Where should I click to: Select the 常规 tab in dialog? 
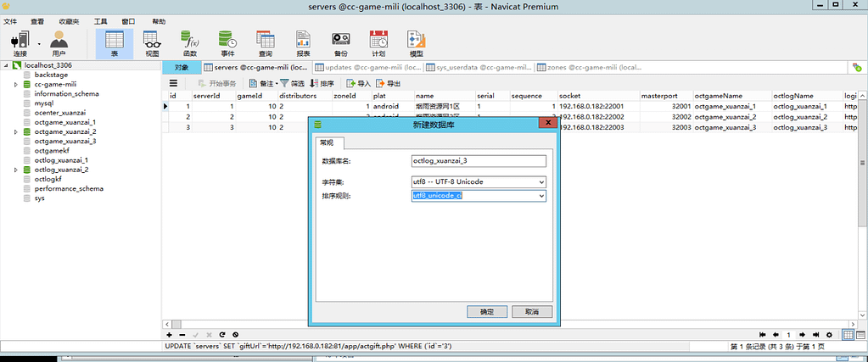[329, 142]
